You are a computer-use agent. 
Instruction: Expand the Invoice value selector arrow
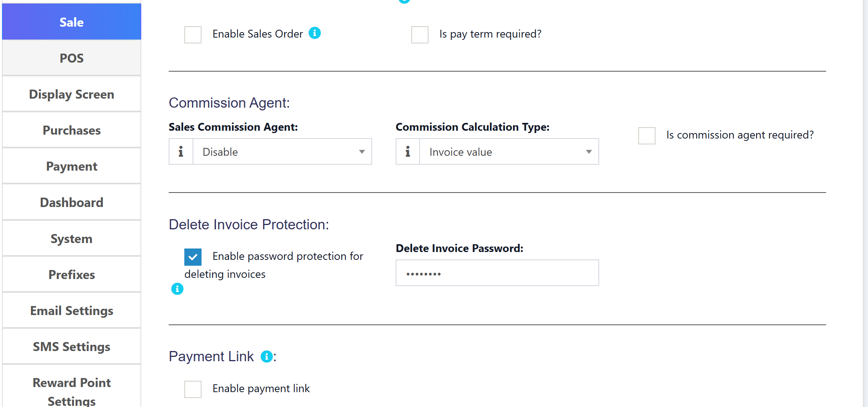[x=589, y=151]
